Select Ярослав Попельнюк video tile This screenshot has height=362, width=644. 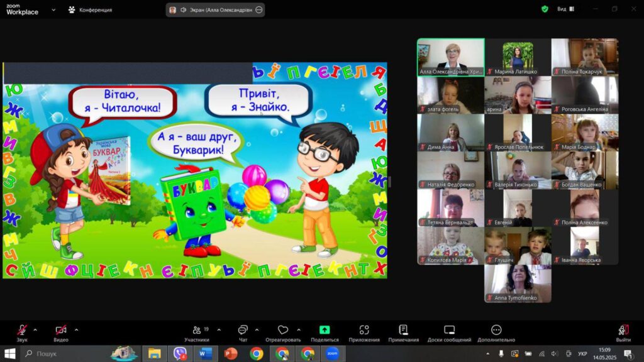click(x=518, y=133)
